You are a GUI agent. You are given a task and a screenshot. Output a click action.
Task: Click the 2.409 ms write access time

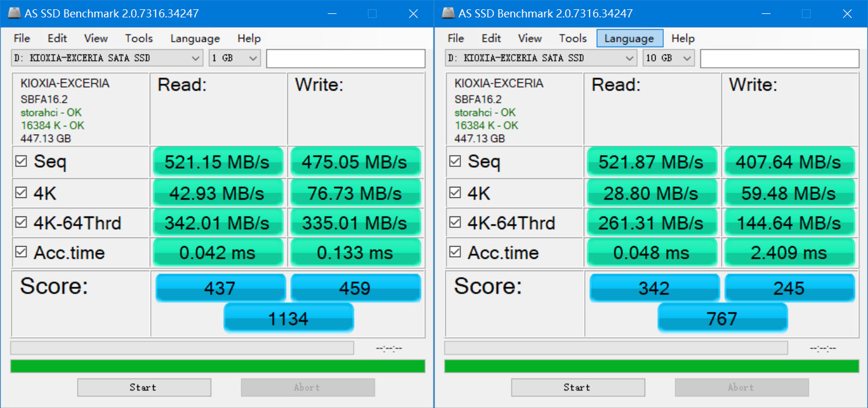point(789,252)
